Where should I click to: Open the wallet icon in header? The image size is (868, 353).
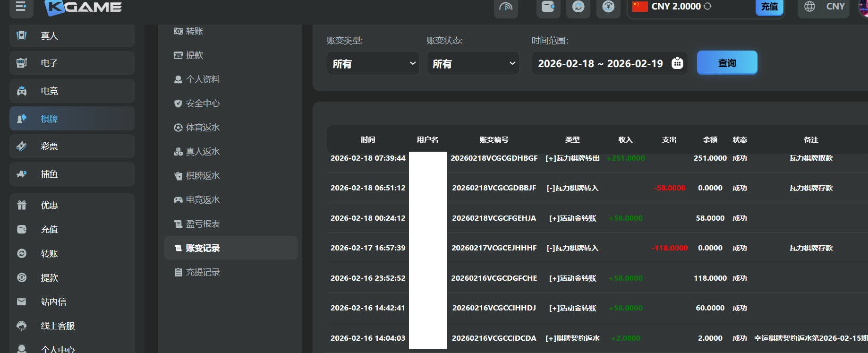click(548, 7)
